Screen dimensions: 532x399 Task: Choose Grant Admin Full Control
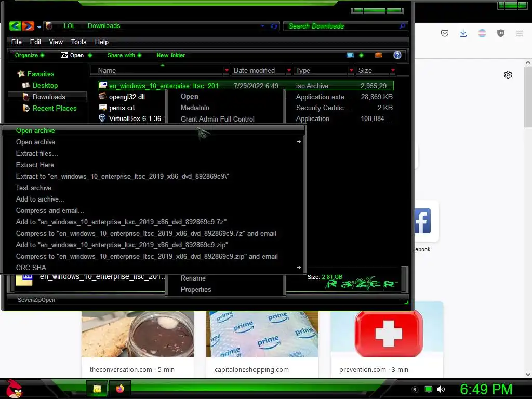pyautogui.click(x=218, y=119)
